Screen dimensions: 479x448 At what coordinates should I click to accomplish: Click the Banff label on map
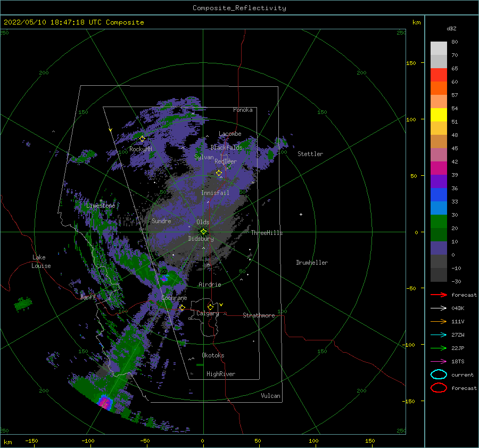point(88,297)
